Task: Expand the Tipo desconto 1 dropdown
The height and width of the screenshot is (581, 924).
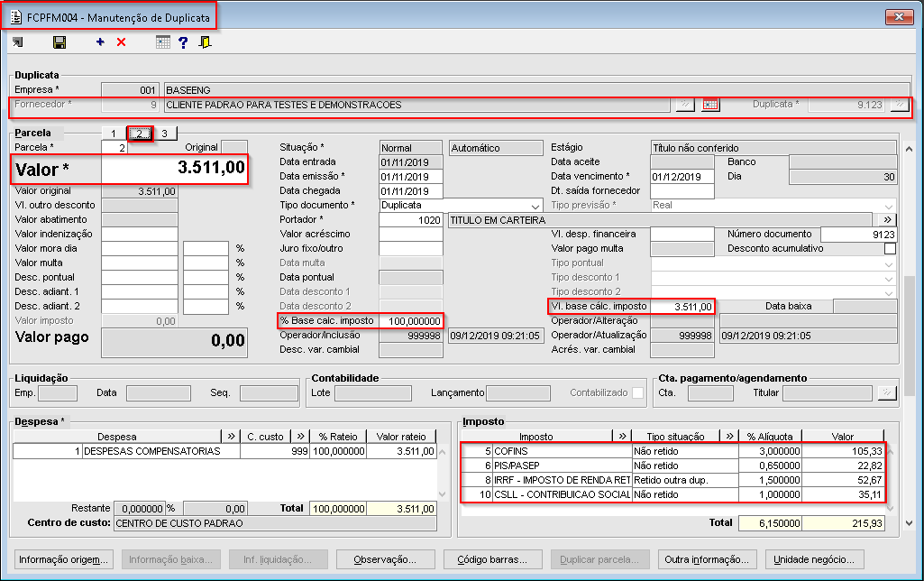Action: pos(888,277)
